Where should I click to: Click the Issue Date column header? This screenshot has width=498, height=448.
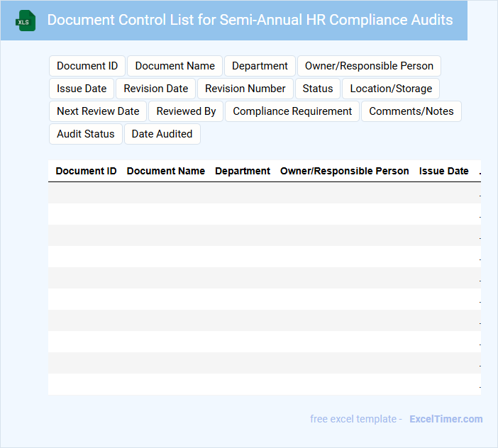pyautogui.click(x=443, y=171)
